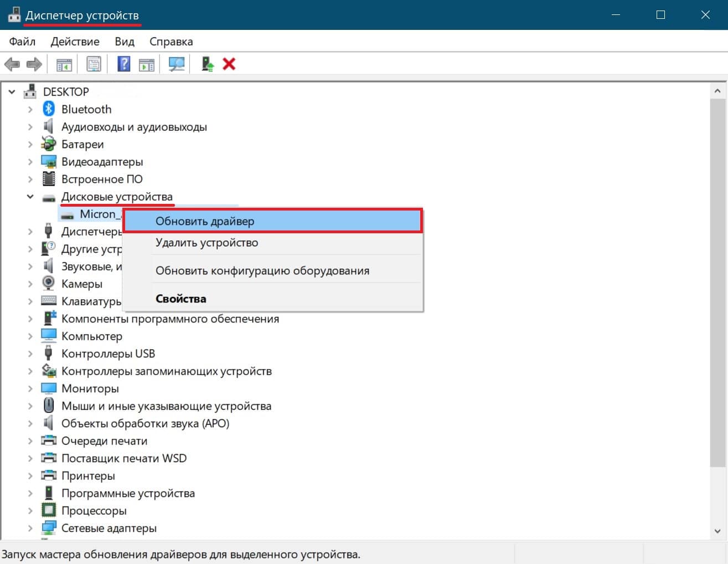
Task: Select the Встроенное ПО label
Action: 102,179
